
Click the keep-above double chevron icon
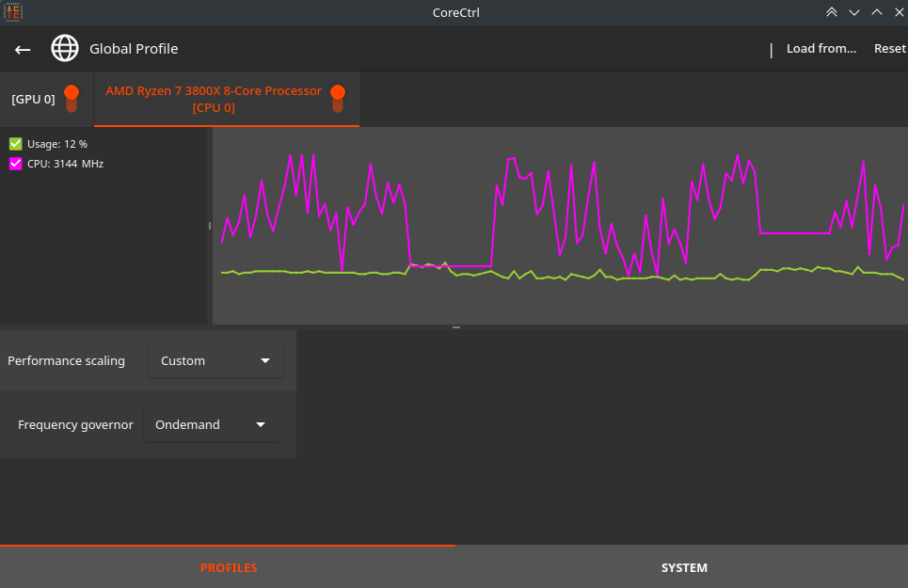click(x=831, y=12)
